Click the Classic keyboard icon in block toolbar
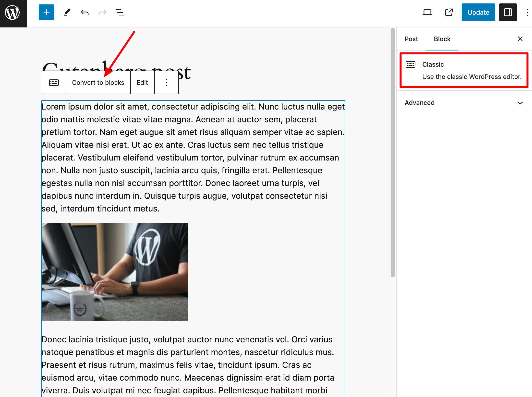The image size is (532, 397). (54, 83)
